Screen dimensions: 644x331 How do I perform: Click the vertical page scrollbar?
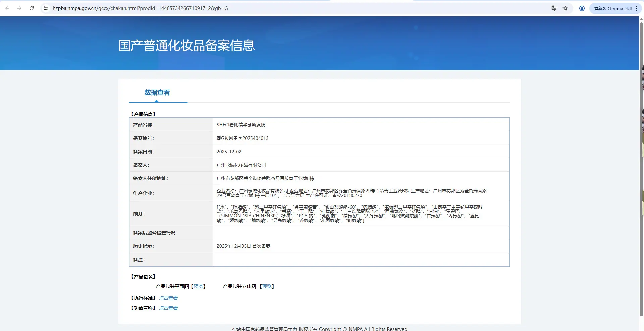click(x=641, y=168)
